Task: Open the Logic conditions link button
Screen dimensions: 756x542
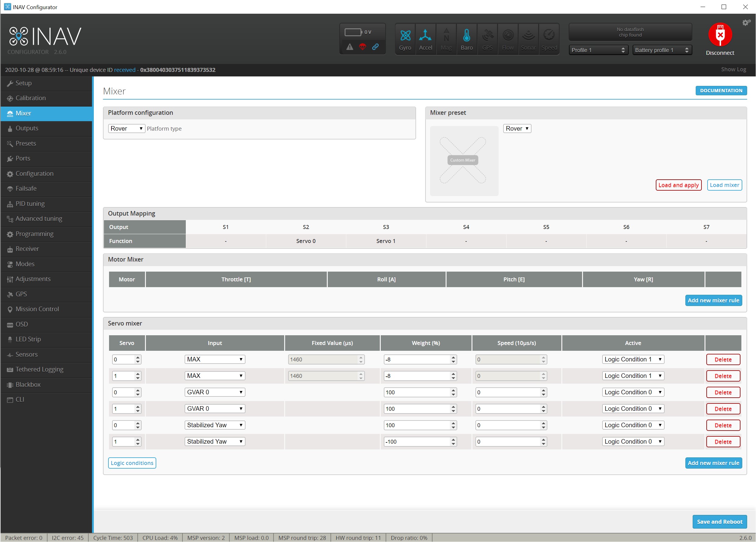Action: pos(132,463)
